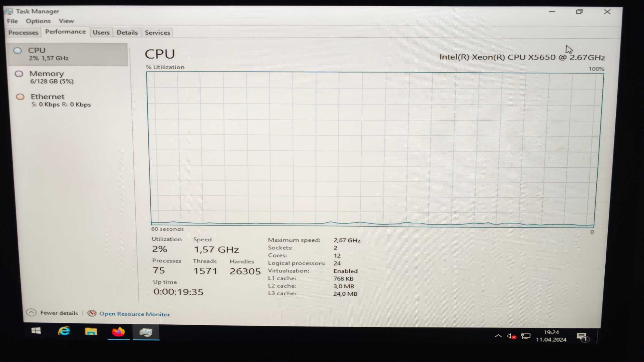Image resolution: width=644 pixels, height=362 pixels.
Task: Open the Processes tab in Task Manager
Action: click(23, 32)
